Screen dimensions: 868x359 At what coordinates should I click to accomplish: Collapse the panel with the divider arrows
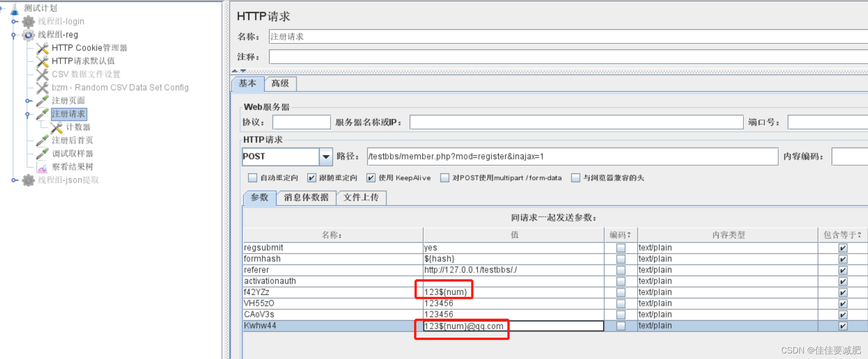click(x=239, y=71)
